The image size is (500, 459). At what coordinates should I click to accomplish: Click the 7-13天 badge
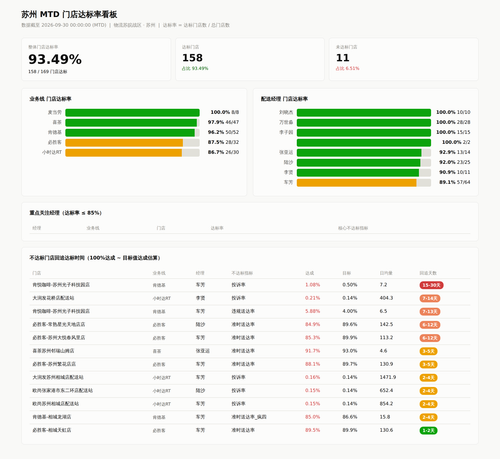tap(430, 312)
